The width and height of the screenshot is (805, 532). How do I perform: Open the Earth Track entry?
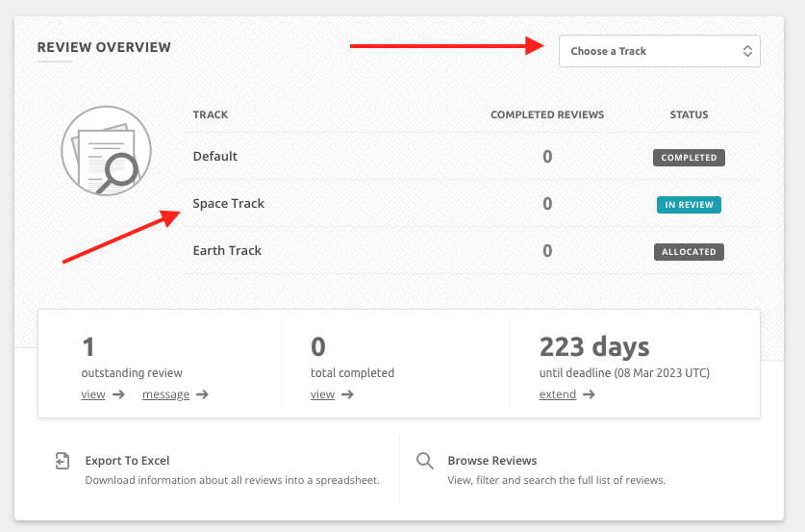[x=227, y=251]
